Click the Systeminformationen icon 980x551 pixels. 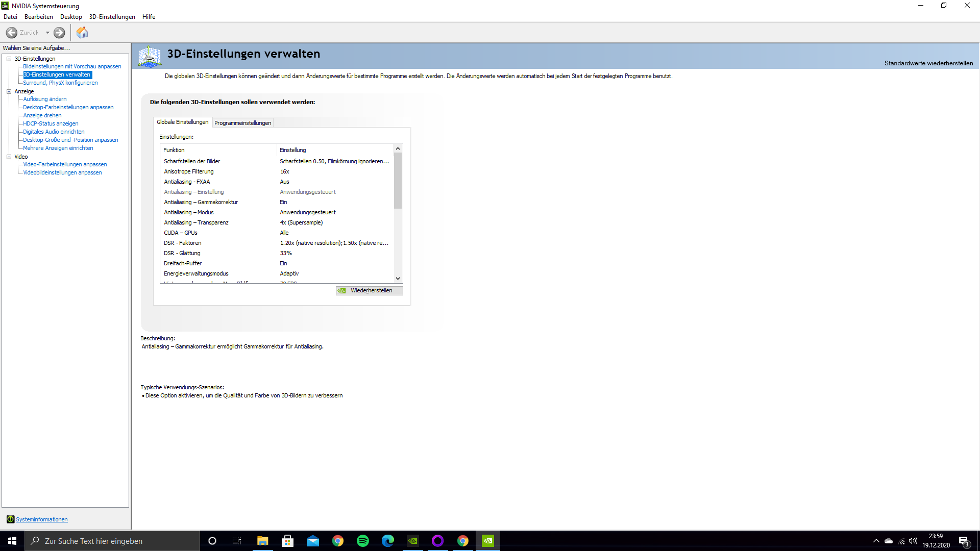(x=10, y=519)
